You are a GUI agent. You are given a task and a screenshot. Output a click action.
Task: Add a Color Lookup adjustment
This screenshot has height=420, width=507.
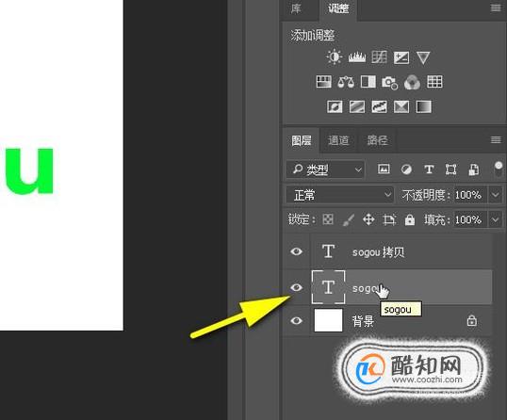click(434, 82)
